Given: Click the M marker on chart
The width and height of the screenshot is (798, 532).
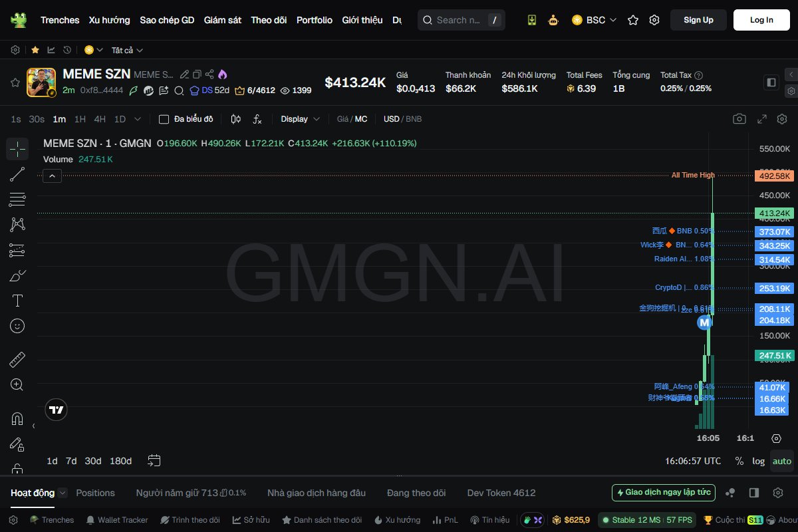Looking at the screenshot, I should click(x=704, y=323).
